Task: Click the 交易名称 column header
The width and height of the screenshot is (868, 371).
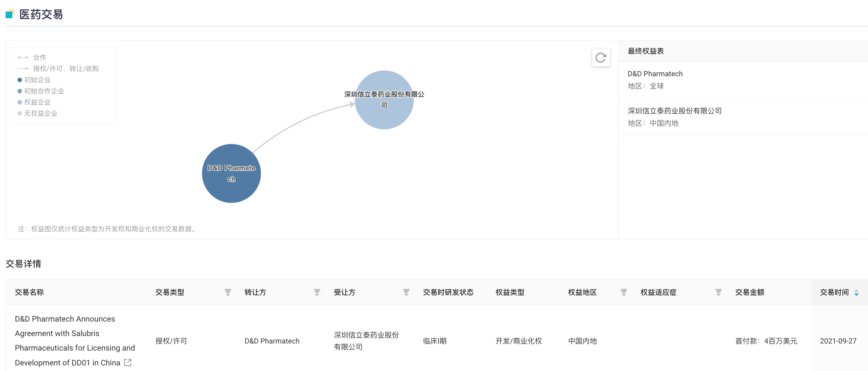Action: tap(29, 292)
